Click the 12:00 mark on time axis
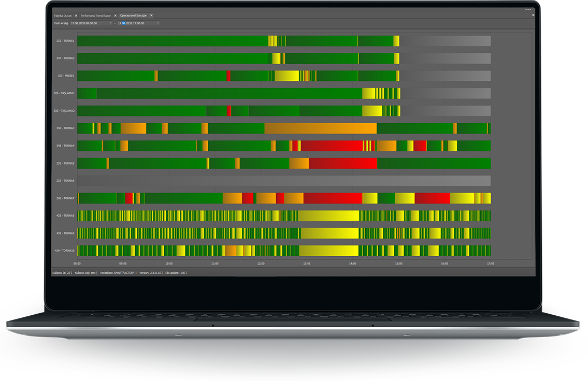 tap(261, 263)
